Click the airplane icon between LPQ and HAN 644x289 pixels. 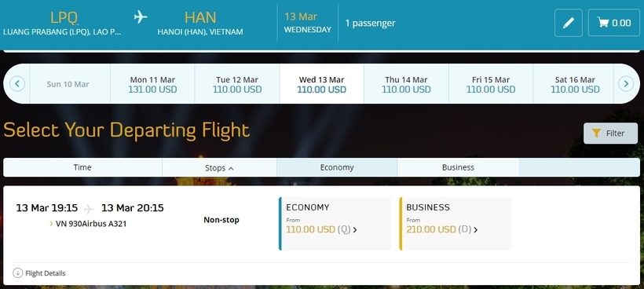pos(141,17)
